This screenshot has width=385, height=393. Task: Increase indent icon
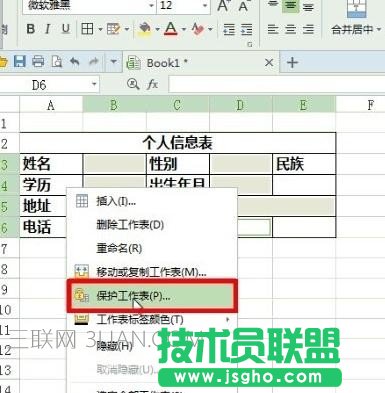[x=246, y=30]
